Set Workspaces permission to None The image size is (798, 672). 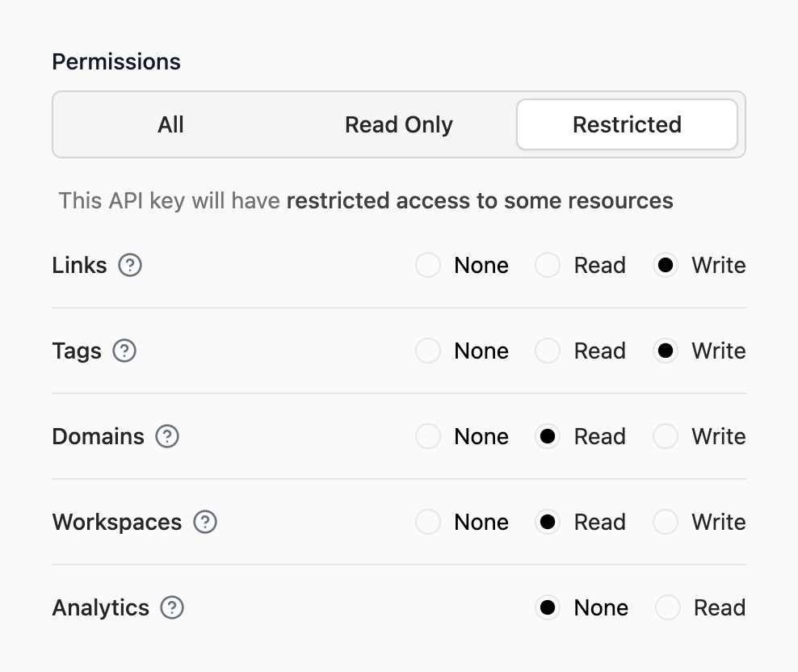point(428,523)
